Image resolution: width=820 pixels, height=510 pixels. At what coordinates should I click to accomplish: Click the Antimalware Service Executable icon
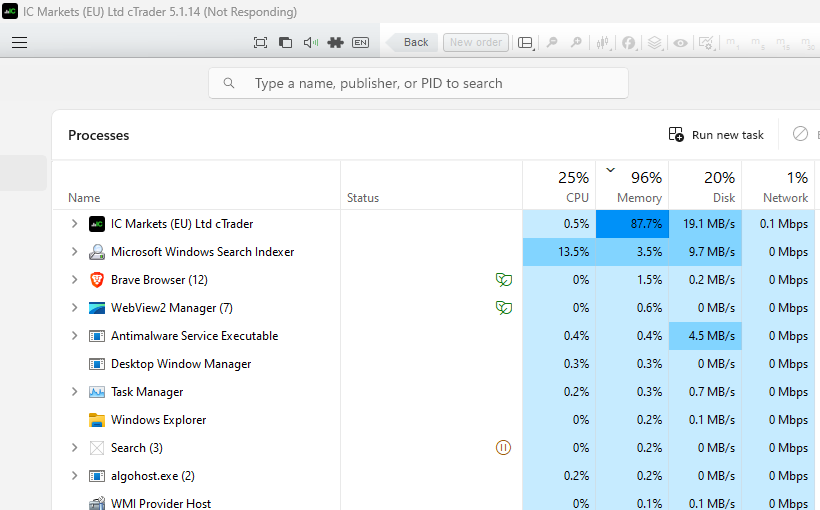point(97,336)
